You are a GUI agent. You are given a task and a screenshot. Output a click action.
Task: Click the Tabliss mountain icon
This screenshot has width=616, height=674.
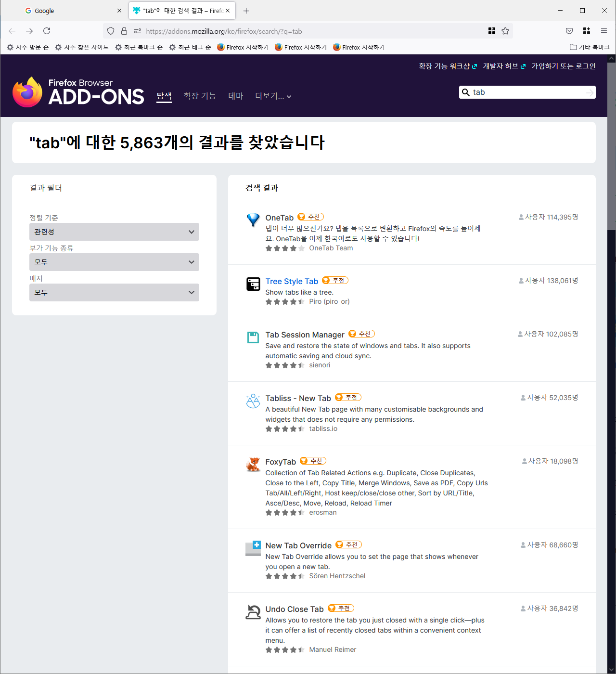tap(253, 401)
